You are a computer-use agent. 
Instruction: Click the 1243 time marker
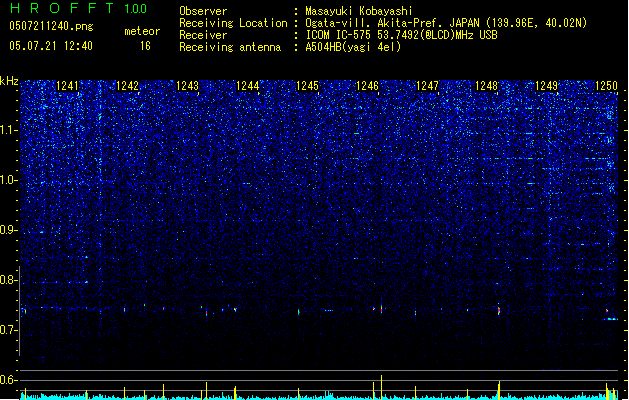(187, 86)
